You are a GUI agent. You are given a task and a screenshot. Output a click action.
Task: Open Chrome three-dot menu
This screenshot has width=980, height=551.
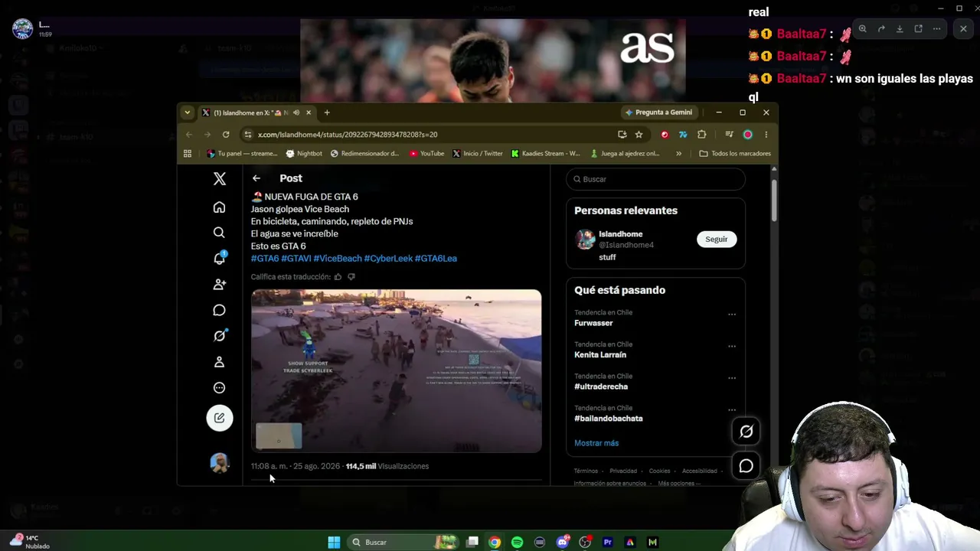coord(766,135)
